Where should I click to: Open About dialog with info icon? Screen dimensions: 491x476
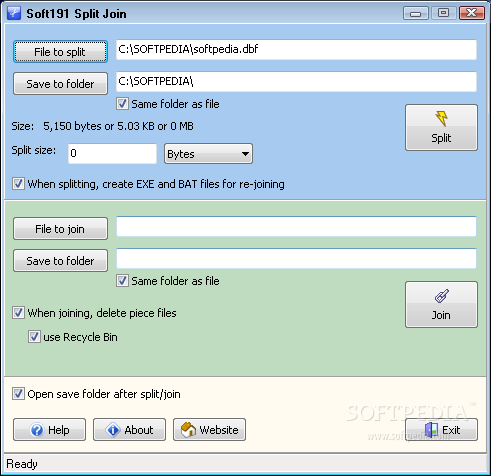point(129,430)
